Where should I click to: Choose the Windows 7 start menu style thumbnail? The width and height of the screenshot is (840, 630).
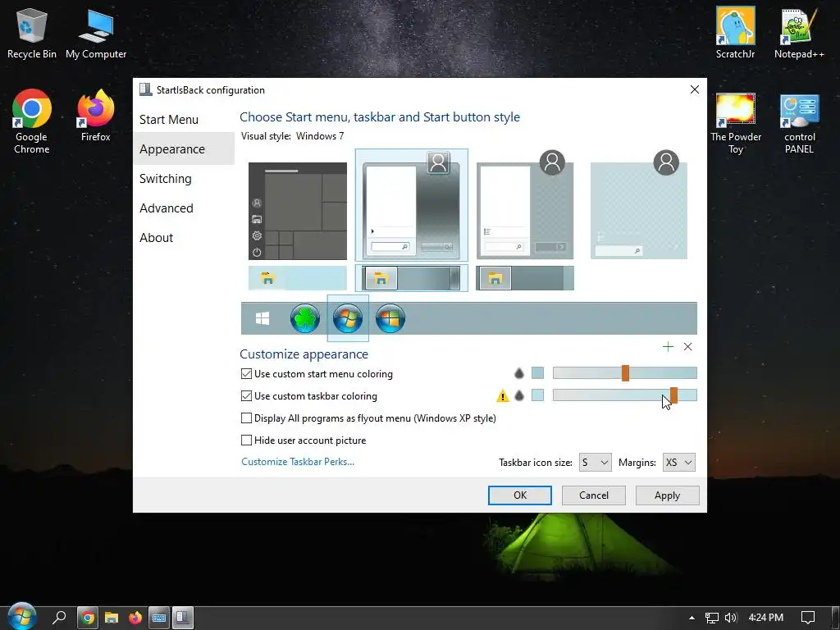tap(412, 204)
